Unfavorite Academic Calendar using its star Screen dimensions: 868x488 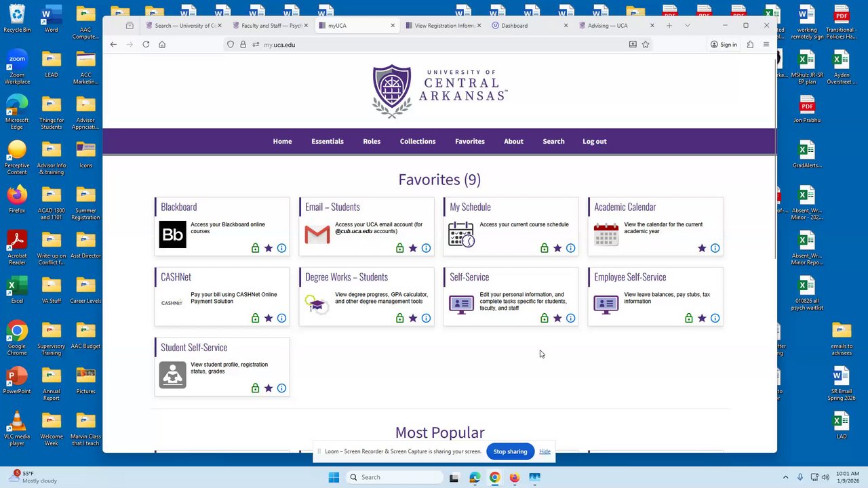pos(702,248)
